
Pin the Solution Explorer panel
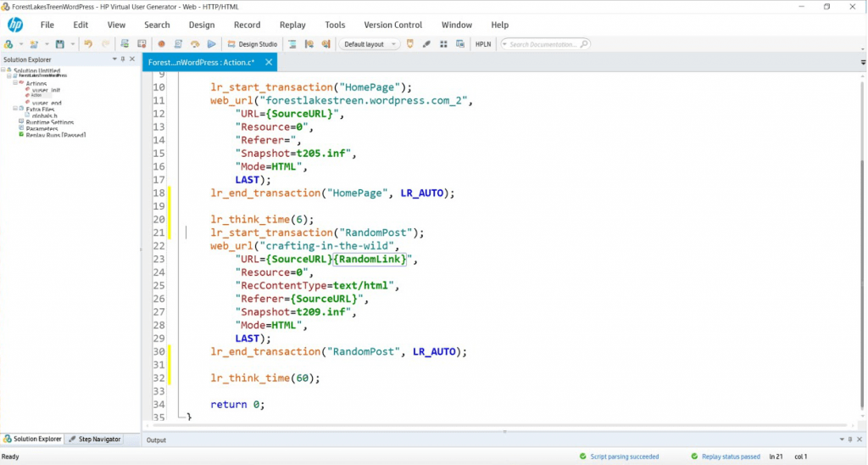(x=123, y=59)
